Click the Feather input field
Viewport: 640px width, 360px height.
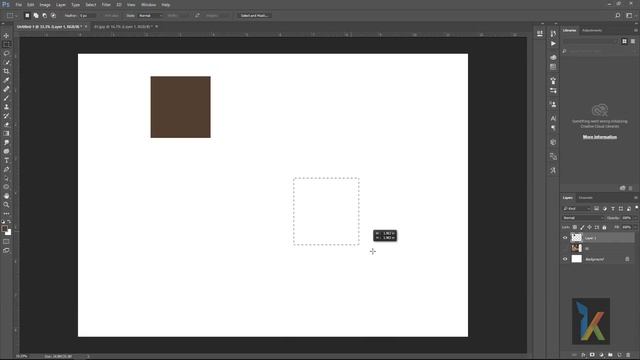pos(87,16)
